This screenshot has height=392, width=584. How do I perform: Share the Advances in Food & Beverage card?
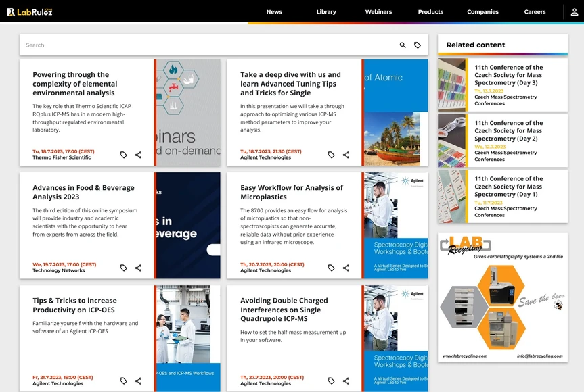pos(138,268)
